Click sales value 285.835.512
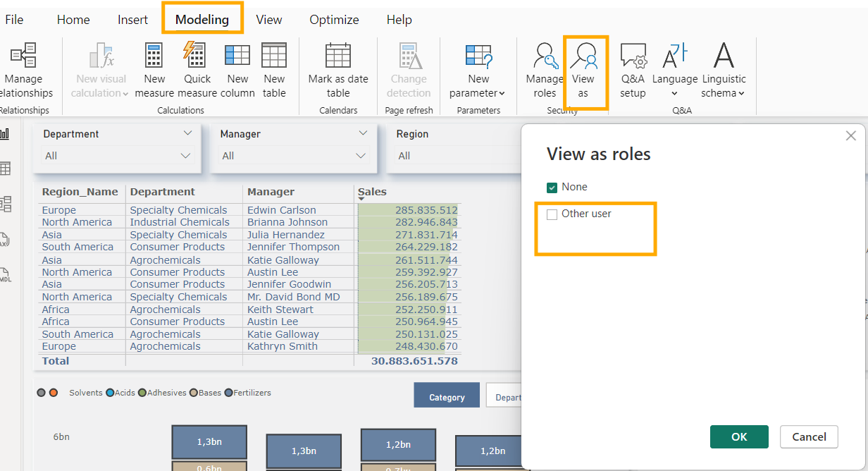 click(x=426, y=210)
